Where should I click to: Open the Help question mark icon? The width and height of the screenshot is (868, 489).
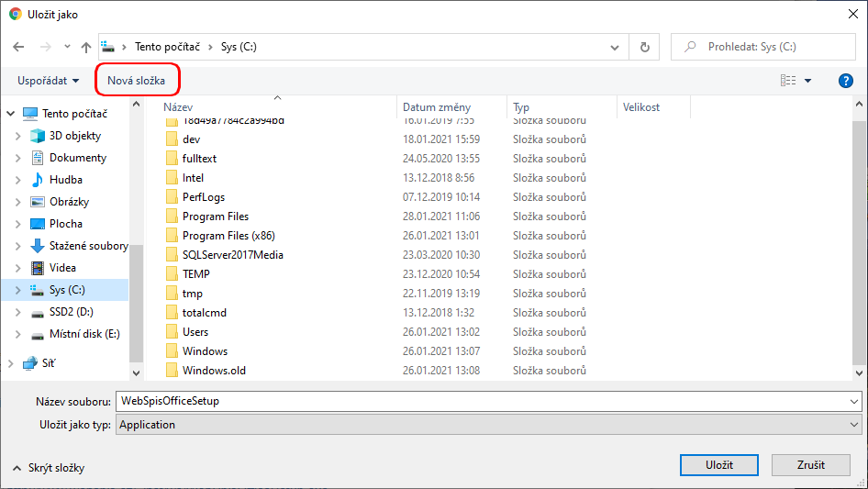(x=846, y=81)
